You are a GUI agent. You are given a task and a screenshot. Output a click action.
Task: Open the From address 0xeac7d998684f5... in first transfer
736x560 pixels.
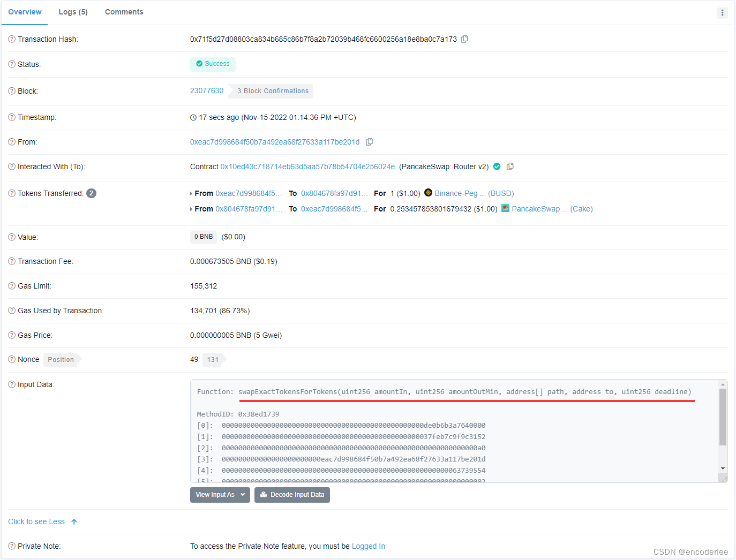[249, 193]
